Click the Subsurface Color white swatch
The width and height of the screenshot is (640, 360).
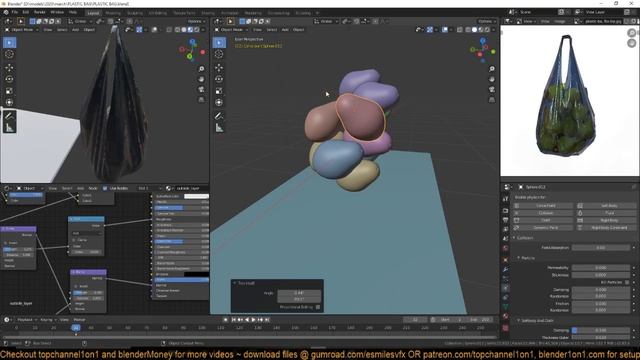click(x=196, y=196)
